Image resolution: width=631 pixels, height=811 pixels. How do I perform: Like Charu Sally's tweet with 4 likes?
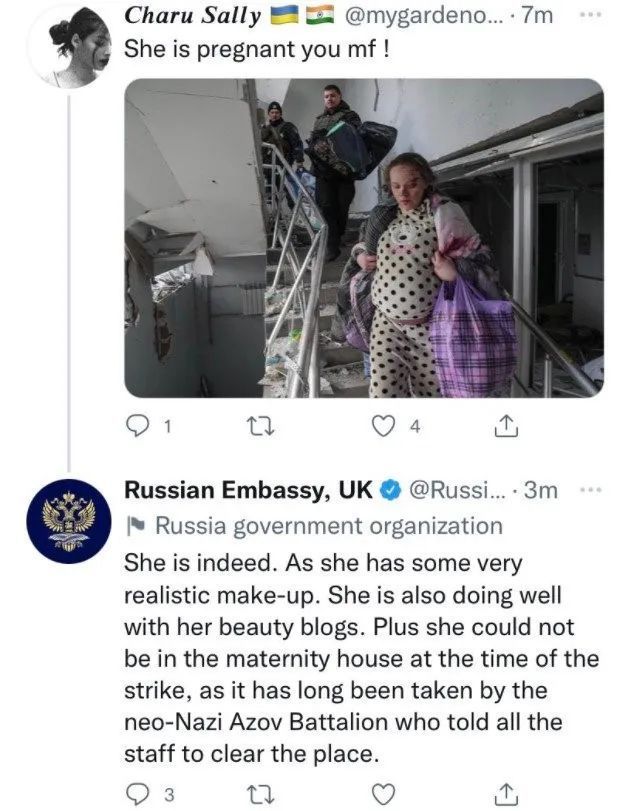[x=382, y=427]
